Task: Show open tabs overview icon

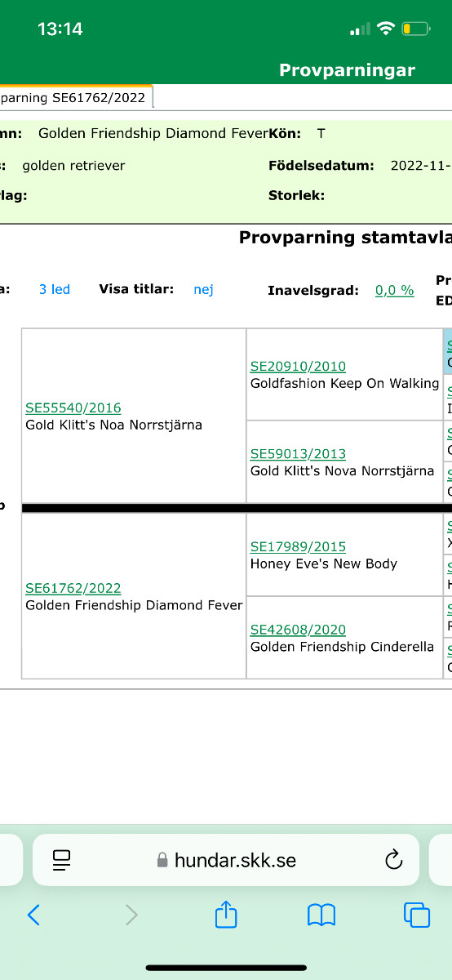Action: pyautogui.click(x=417, y=914)
